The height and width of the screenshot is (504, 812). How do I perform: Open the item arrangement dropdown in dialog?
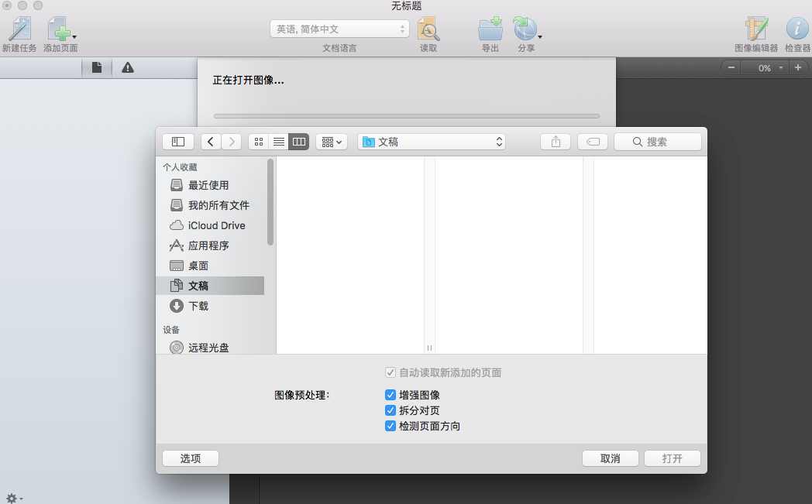(331, 142)
